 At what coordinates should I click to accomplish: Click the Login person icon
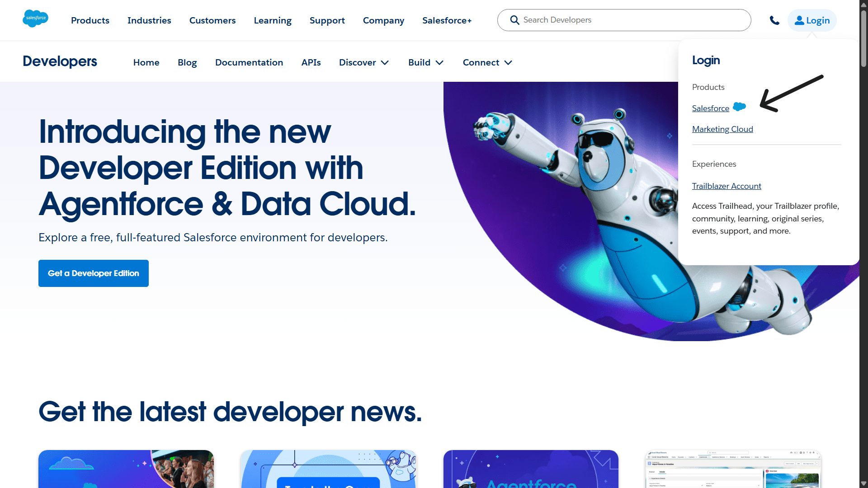coord(799,20)
